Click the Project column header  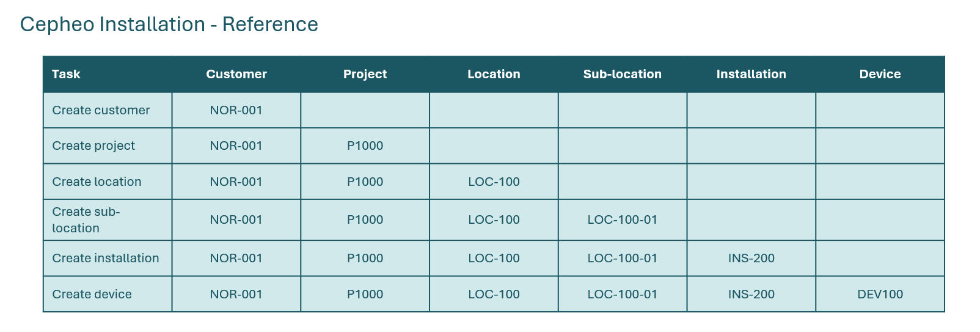[365, 74]
